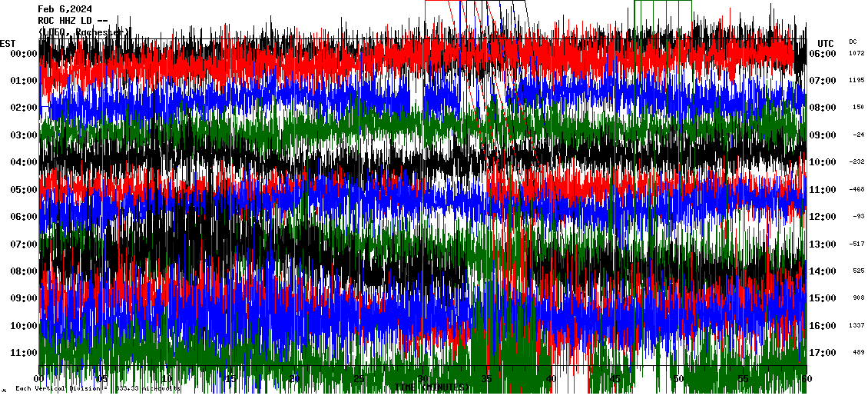Click the EST column header
Viewport: 868px width, 399px height.
pos(8,44)
